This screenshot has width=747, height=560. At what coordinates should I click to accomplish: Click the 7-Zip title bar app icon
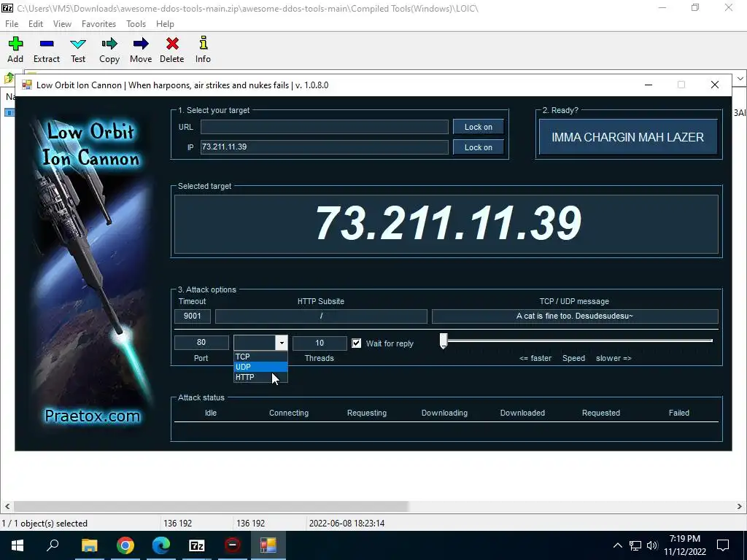(7, 8)
